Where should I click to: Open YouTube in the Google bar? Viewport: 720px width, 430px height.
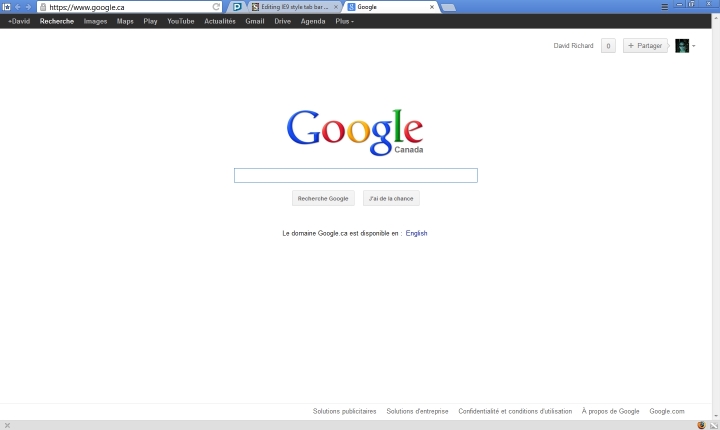180,21
